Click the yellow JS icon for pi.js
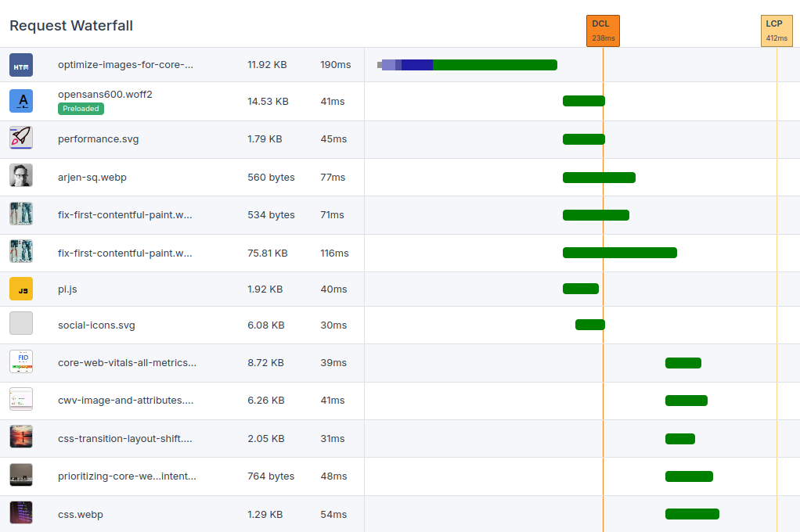The width and height of the screenshot is (800, 532). click(x=21, y=289)
